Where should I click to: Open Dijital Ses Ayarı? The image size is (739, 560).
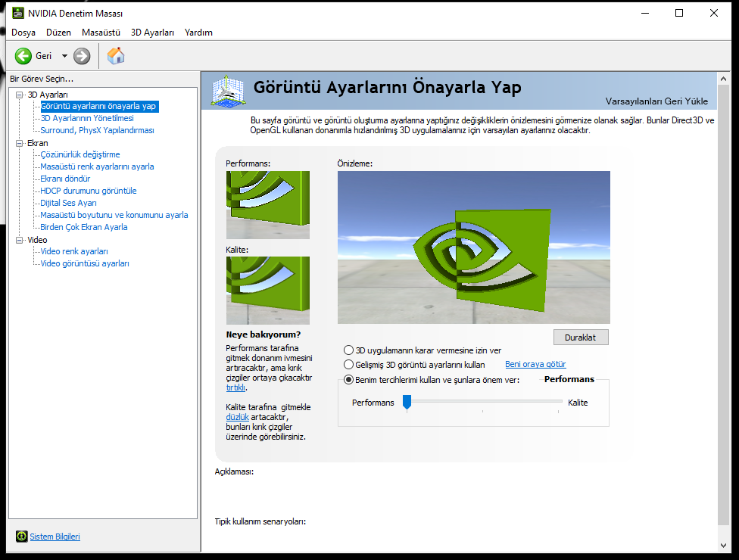point(68,203)
